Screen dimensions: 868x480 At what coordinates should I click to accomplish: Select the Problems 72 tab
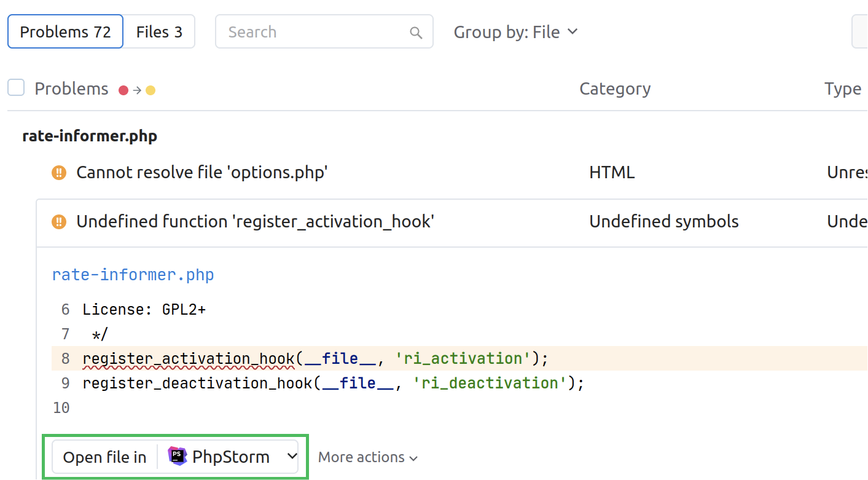point(65,31)
